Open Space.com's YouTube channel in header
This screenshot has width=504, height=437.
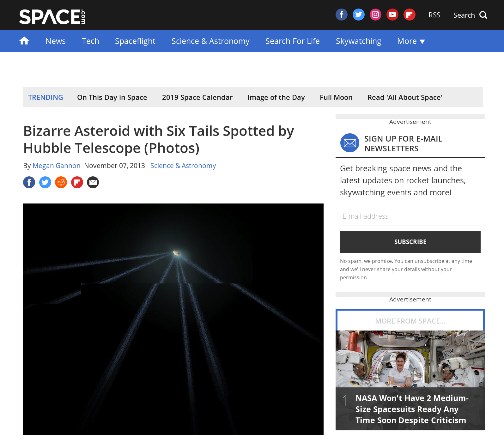click(392, 15)
